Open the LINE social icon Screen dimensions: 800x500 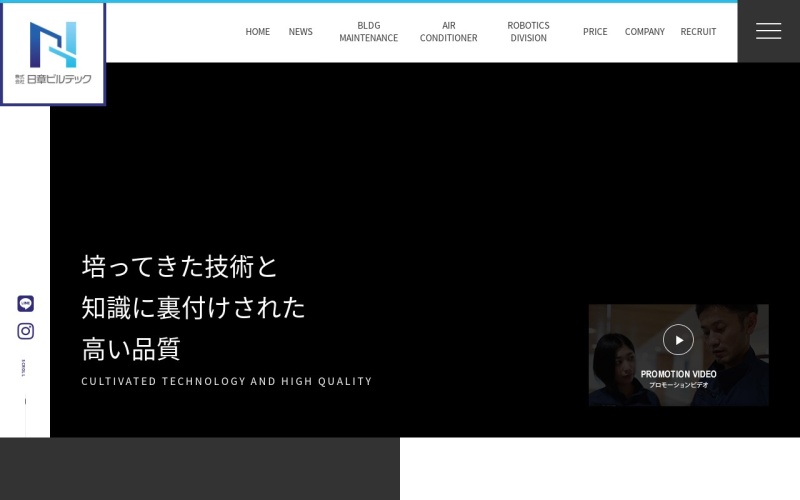(26, 303)
